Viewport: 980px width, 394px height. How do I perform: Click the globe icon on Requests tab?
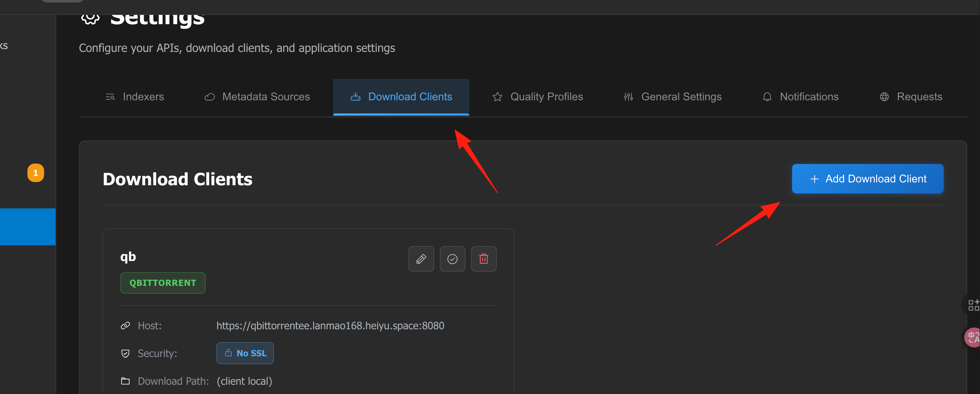884,97
